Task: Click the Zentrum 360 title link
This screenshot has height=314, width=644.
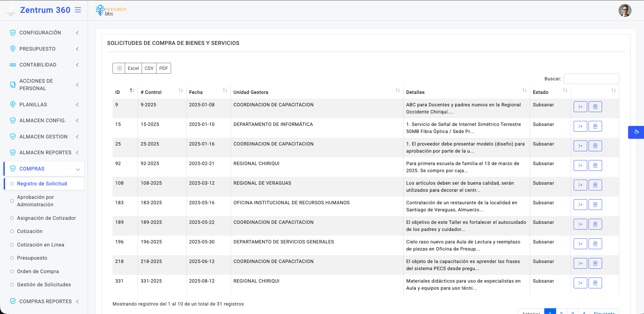Action: (45, 10)
